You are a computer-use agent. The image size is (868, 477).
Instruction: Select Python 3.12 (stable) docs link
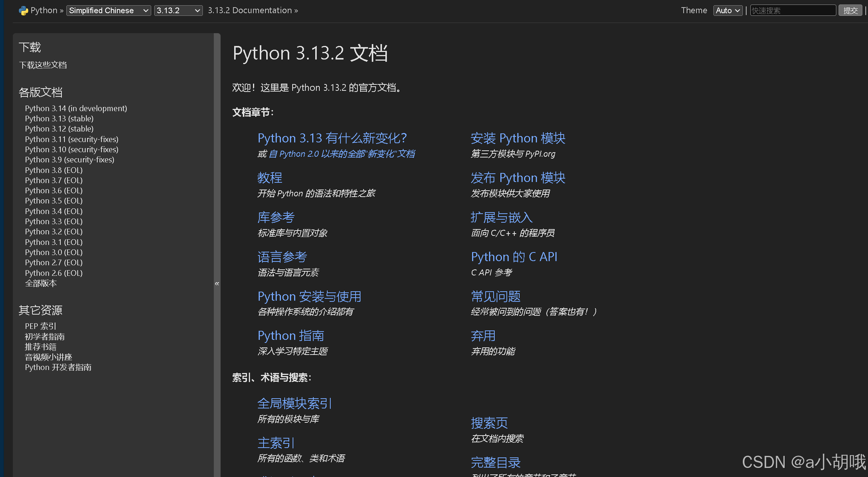(x=59, y=129)
